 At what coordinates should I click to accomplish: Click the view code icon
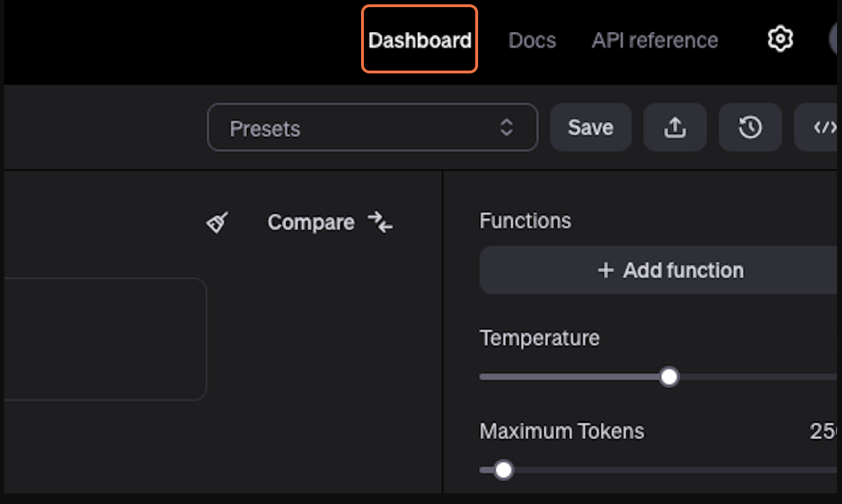pos(823,128)
